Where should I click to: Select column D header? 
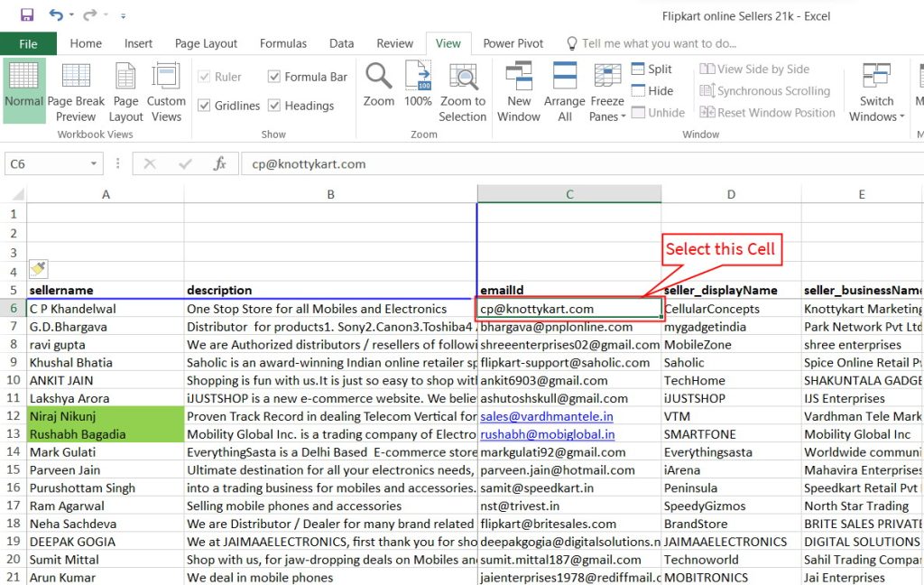[x=731, y=194]
